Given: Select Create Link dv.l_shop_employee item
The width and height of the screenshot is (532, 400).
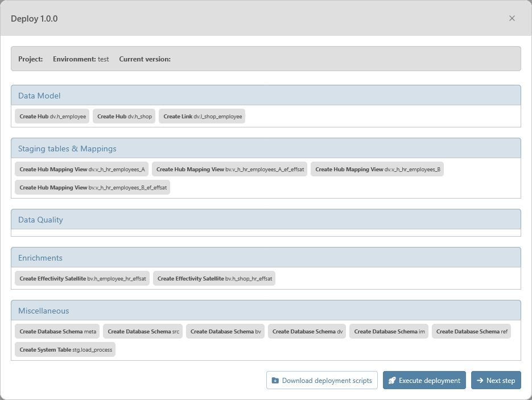Looking at the screenshot, I should click(x=202, y=117).
